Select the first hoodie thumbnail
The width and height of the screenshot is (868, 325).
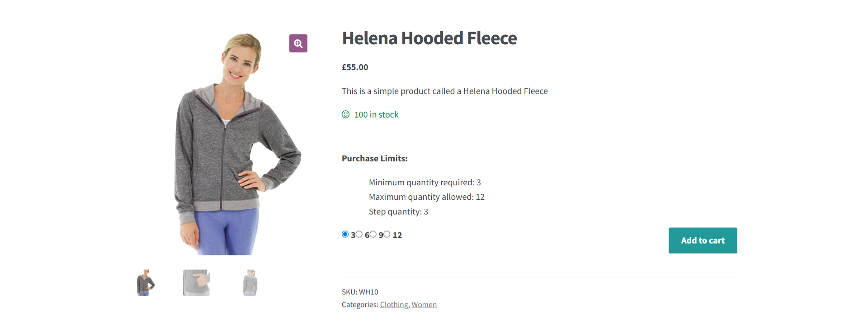coord(145,283)
